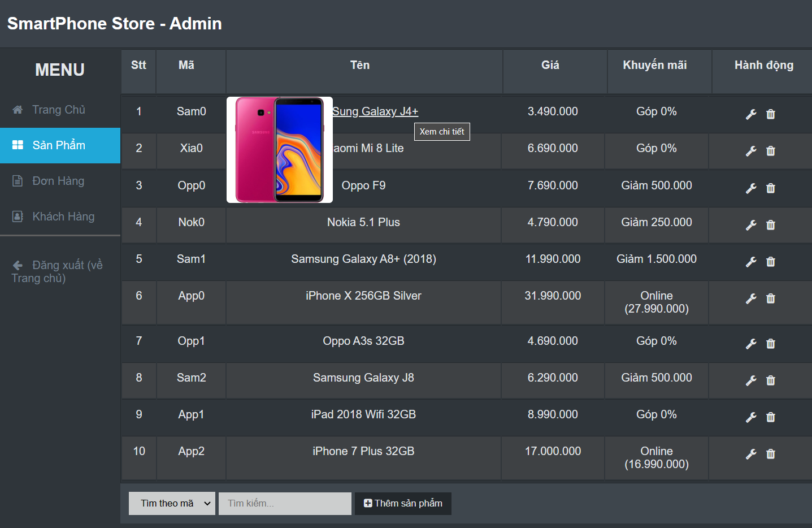Click the Samsung Galaxy J8 name
Screen dimensions: 812x528
click(363, 378)
